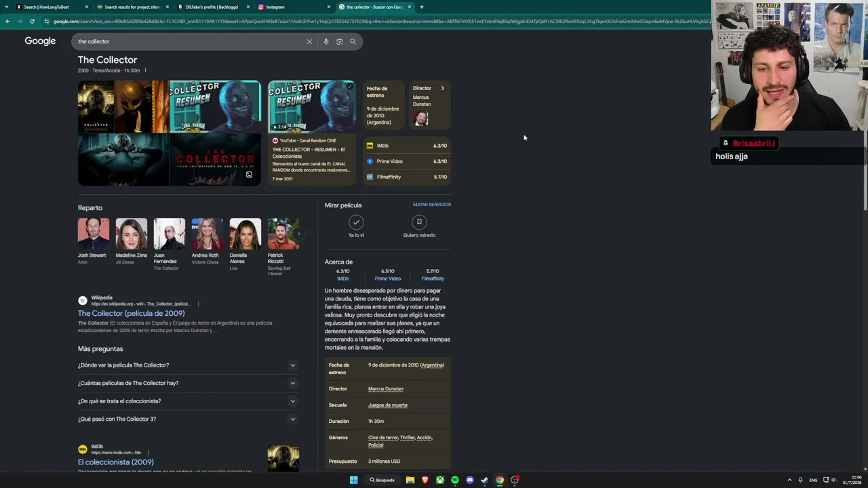Close the Instagram tab
This screenshot has width=868, height=488.
pyautogui.click(x=329, y=7)
